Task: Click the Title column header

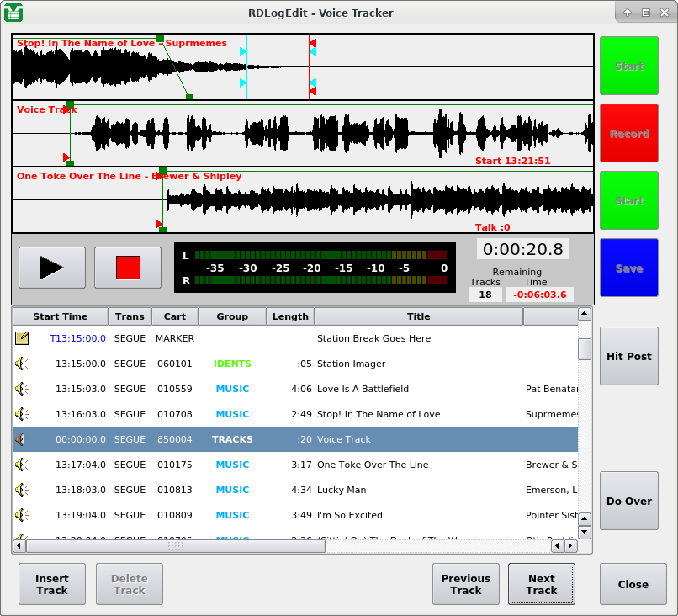Action: (x=418, y=316)
